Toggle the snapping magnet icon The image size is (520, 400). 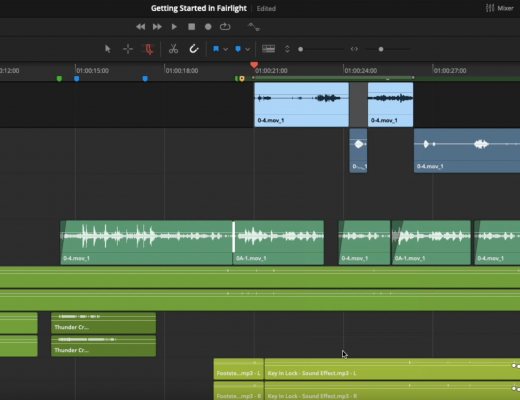(194, 49)
